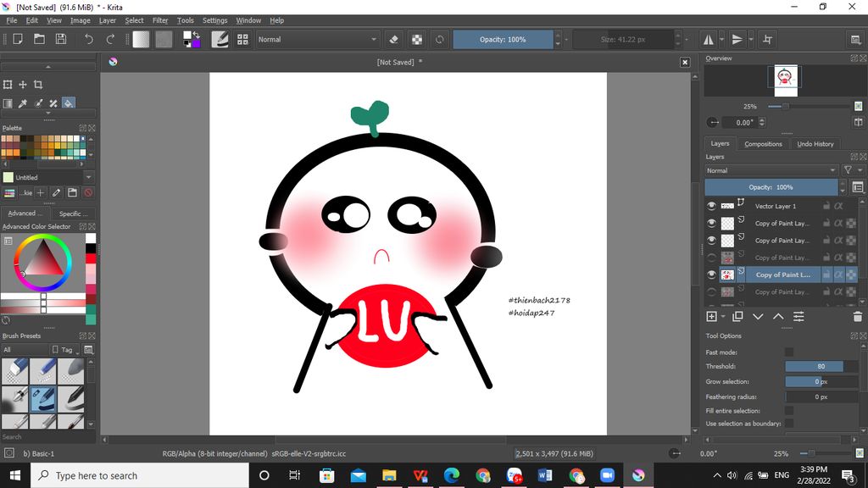
Task: Move the selected layer down
Action: [x=758, y=317]
